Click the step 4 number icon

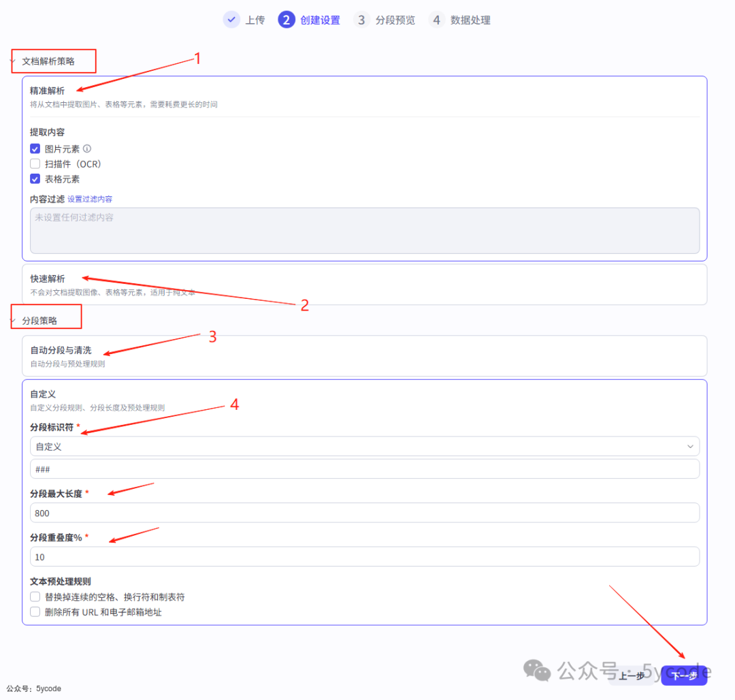pos(436,20)
